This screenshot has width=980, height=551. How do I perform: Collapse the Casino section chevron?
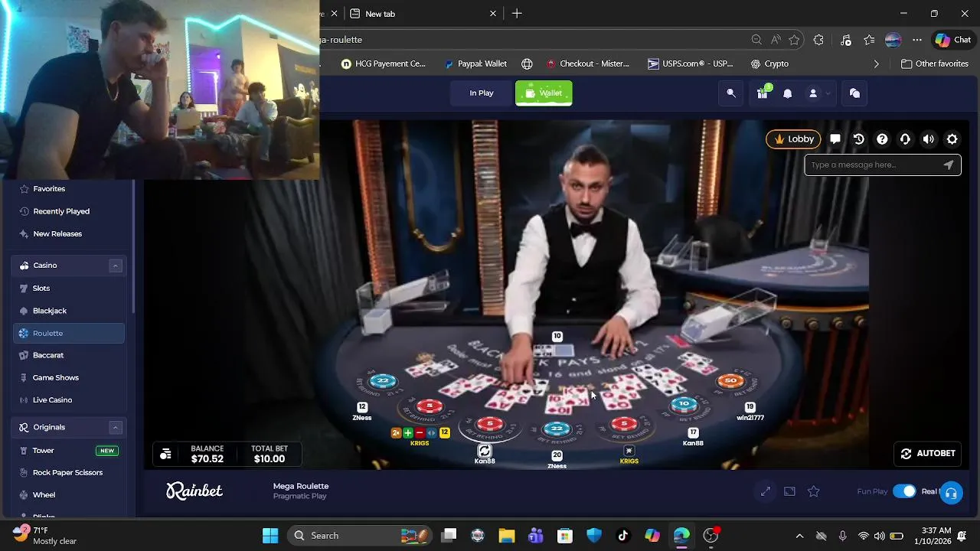116,266
